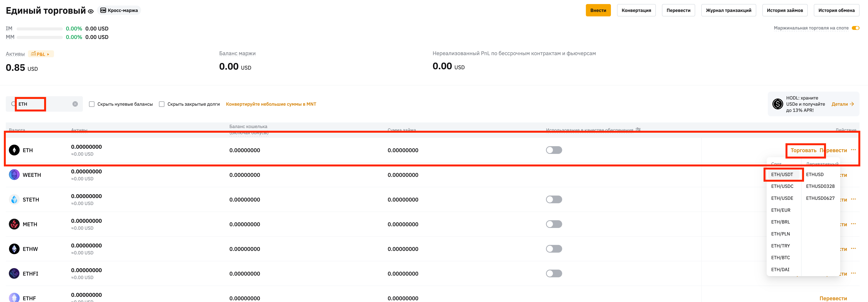Click Перевести in the ETH row

pyautogui.click(x=833, y=150)
